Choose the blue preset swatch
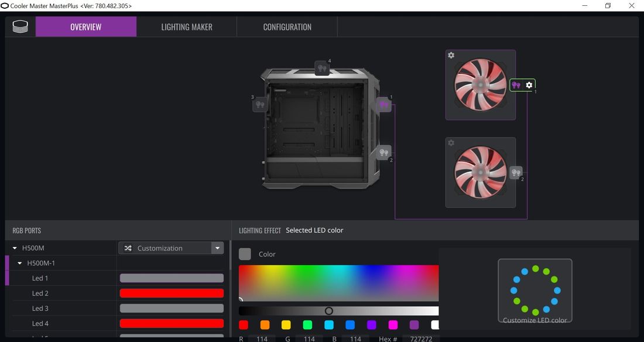This screenshot has height=342, width=644. pos(350,325)
